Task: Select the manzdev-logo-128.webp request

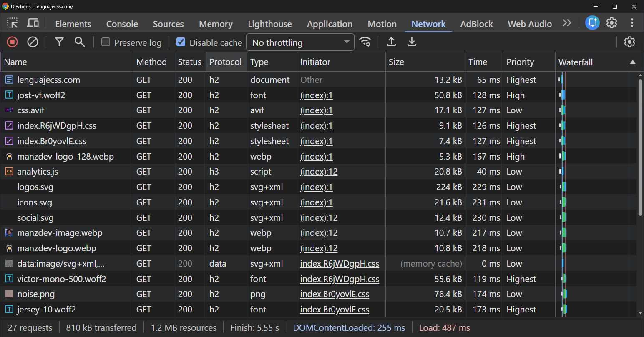Action: (319, 156)
